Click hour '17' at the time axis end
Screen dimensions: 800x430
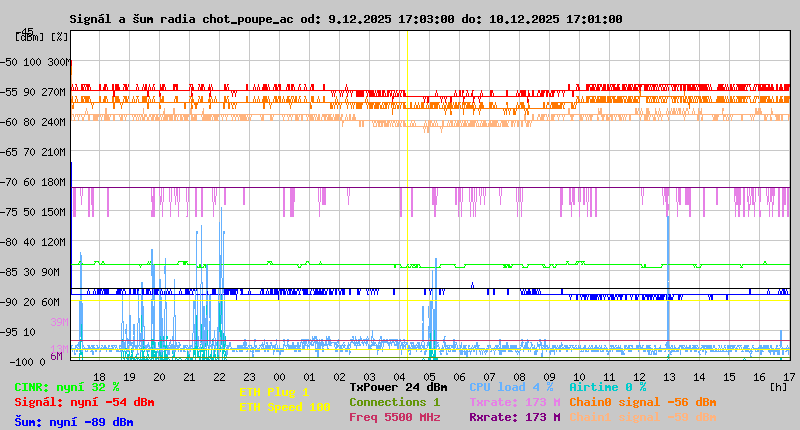[x=789, y=377]
